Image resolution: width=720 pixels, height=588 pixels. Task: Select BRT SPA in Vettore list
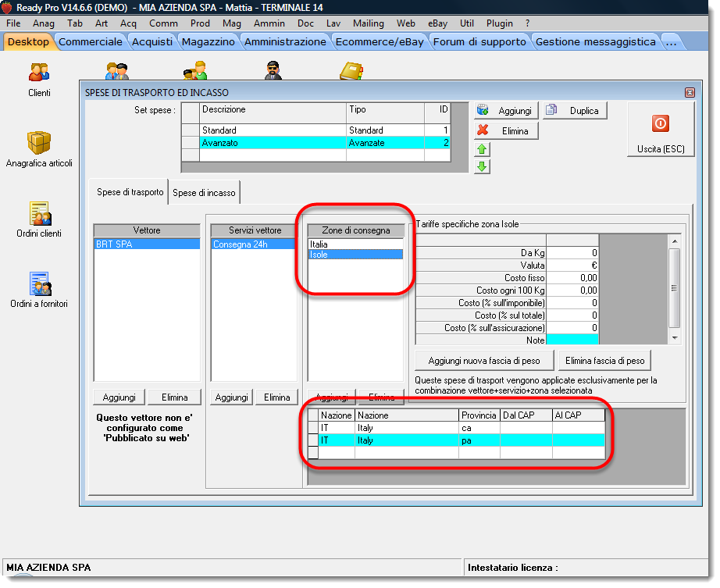click(147, 244)
